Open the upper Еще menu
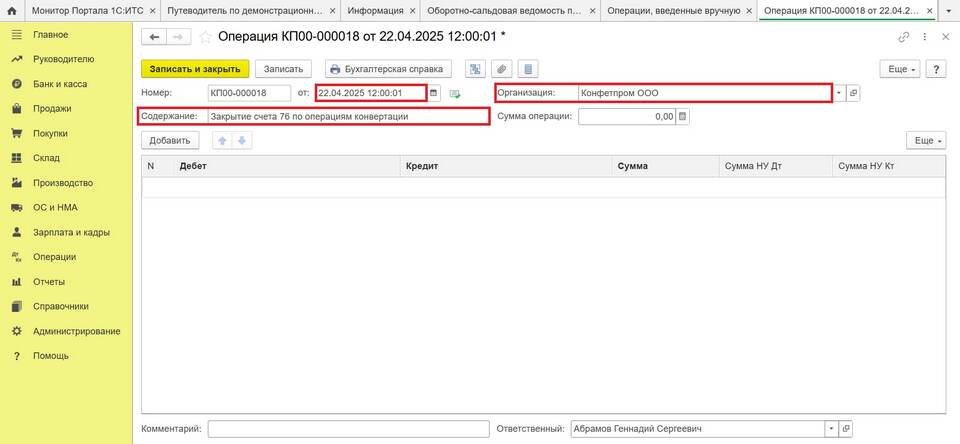This screenshot has height=444, width=960. [x=898, y=69]
